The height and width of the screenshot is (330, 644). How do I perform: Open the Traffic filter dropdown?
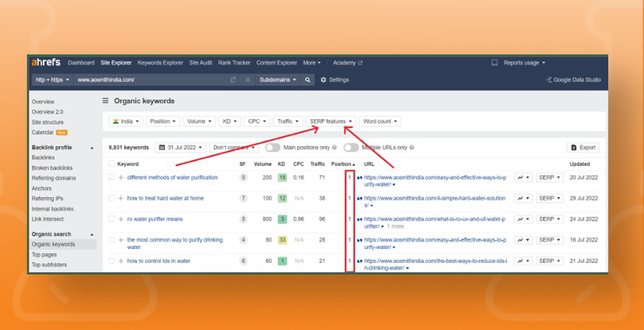[x=288, y=122]
